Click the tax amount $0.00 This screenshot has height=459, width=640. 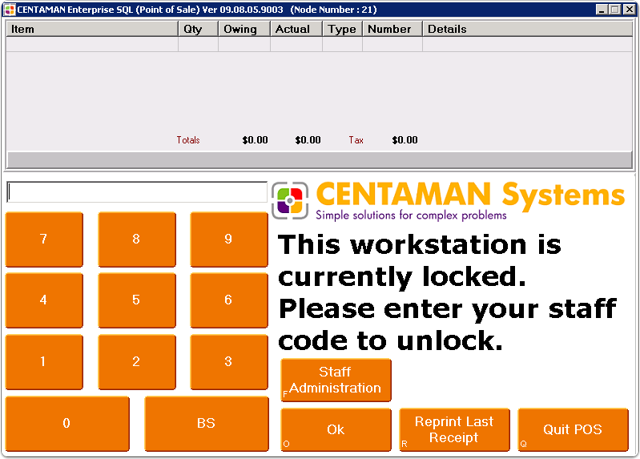(x=404, y=140)
